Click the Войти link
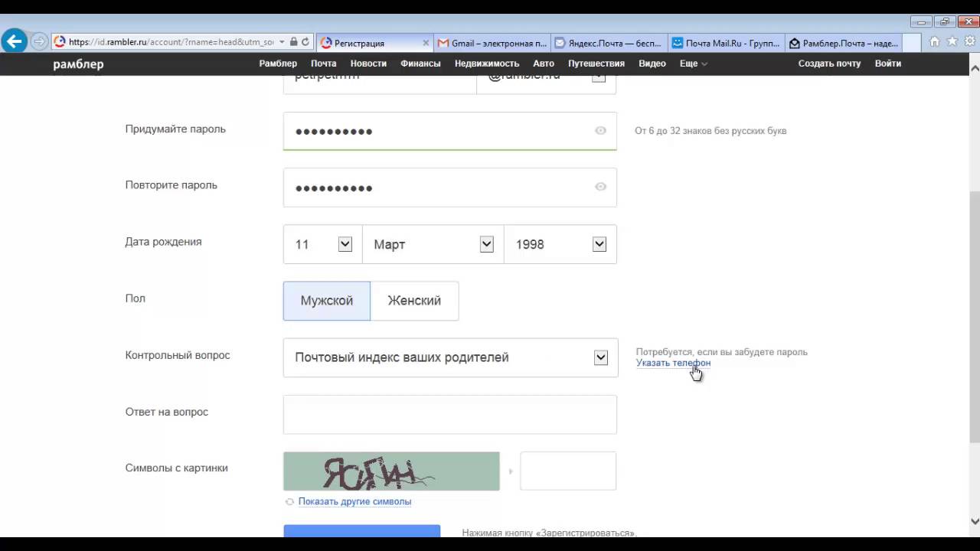The height and width of the screenshot is (551, 980). point(888,64)
